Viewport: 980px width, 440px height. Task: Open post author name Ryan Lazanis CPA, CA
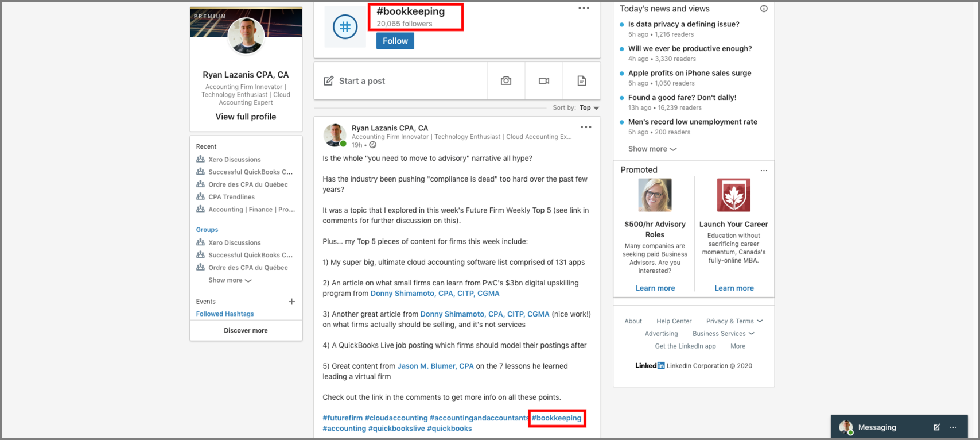tap(390, 128)
